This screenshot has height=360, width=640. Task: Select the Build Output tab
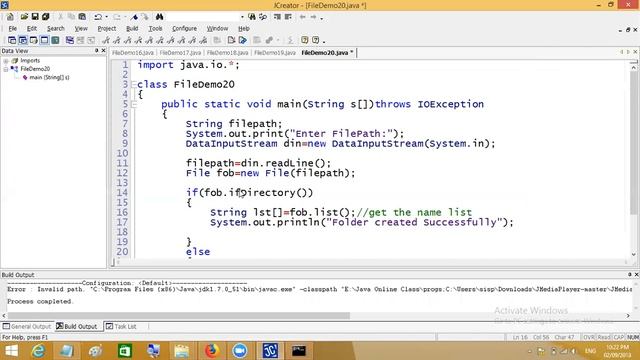pyautogui.click(x=77, y=327)
